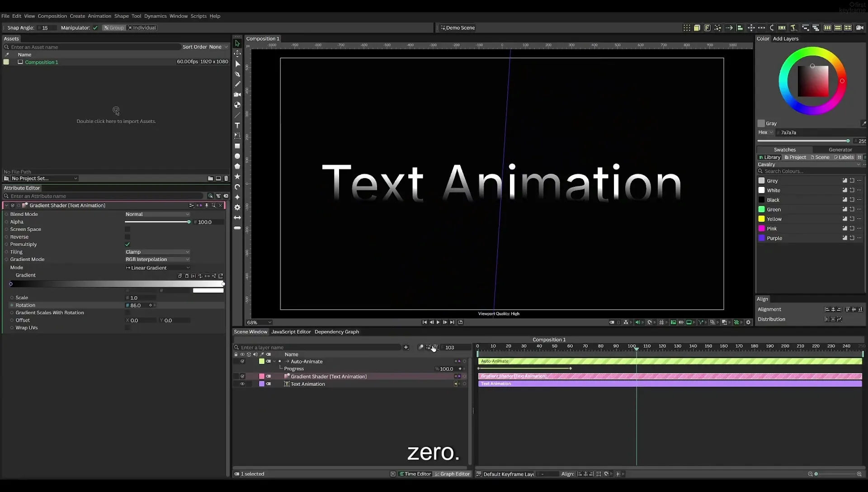
Task: Open the Blend Mode dropdown
Action: [x=157, y=214]
